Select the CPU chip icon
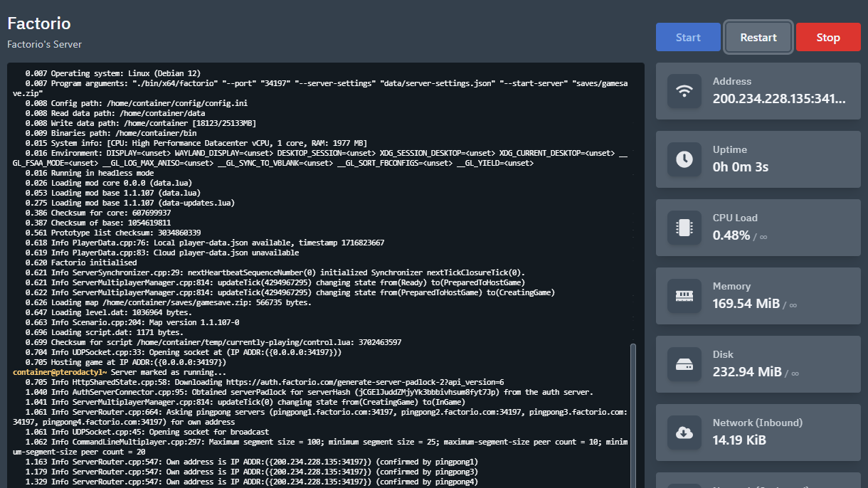Image resolution: width=868 pixels, height=488 pixels. click(x=684, y=228)
